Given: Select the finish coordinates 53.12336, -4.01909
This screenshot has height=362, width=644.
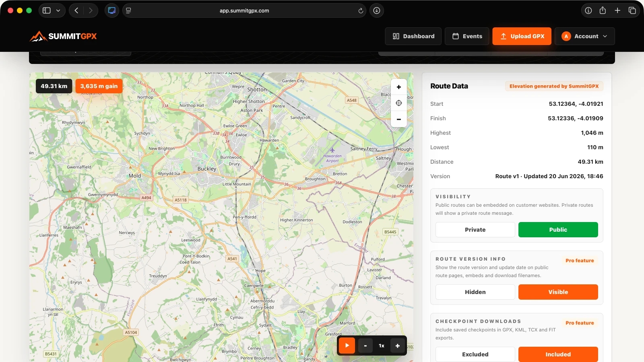Looking at the screenshot, I should pos(576,118).
